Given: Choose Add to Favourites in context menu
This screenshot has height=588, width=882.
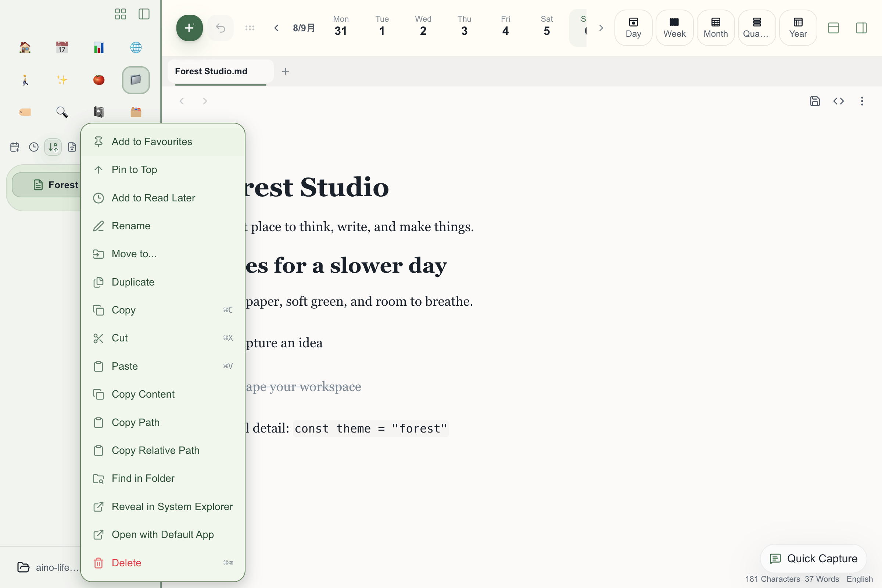Looking at the screenshot, I should pos(163,142).
